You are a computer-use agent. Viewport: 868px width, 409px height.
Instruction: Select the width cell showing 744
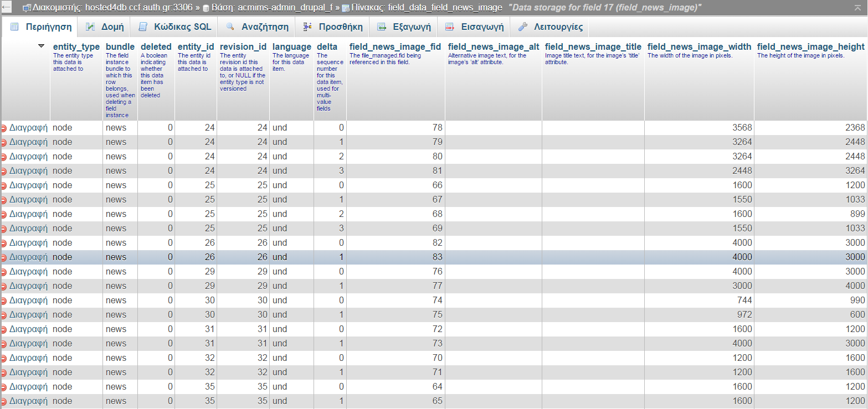[x=699, y=300]
